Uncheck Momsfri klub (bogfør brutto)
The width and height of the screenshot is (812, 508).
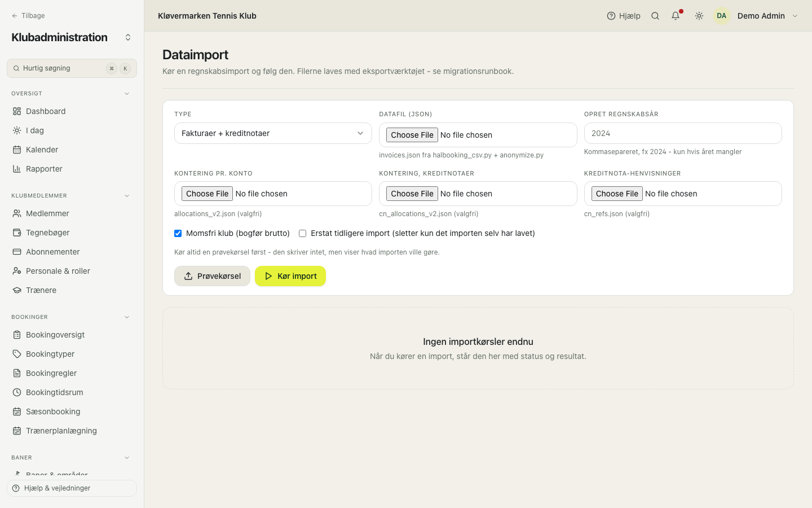click(178, 233)
